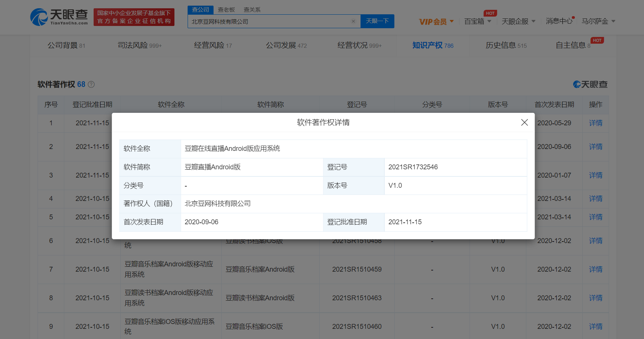This screenshot has width=644, height=339.
Task: Open the 马尔萨金 user account menu
Action: pyautogui.click(x=598, y=21)
